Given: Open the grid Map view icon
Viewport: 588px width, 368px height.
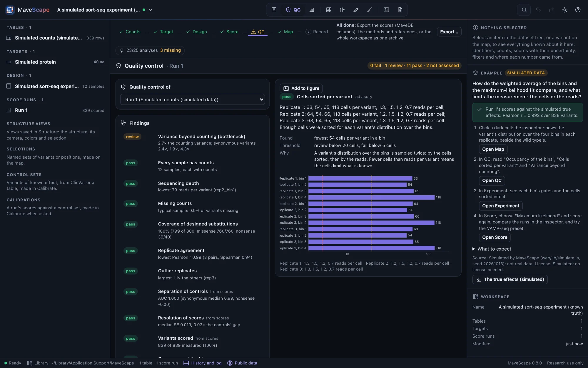Looking at the screenshot, I should [329, 10].
